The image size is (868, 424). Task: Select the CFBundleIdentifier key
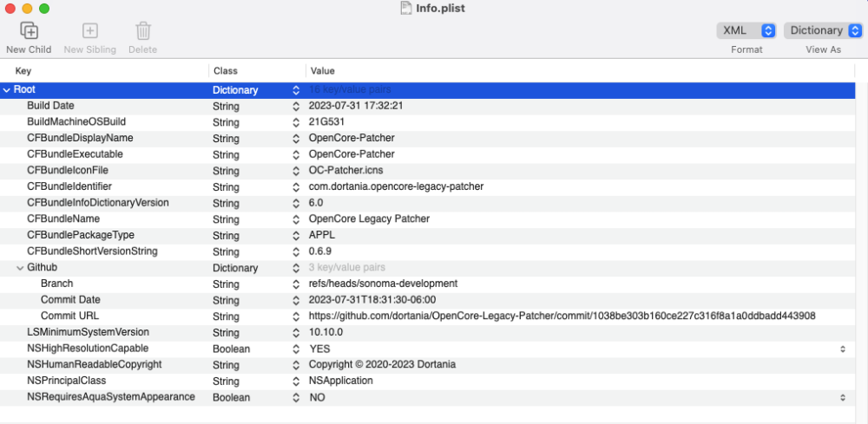click(x=69, y=186)
